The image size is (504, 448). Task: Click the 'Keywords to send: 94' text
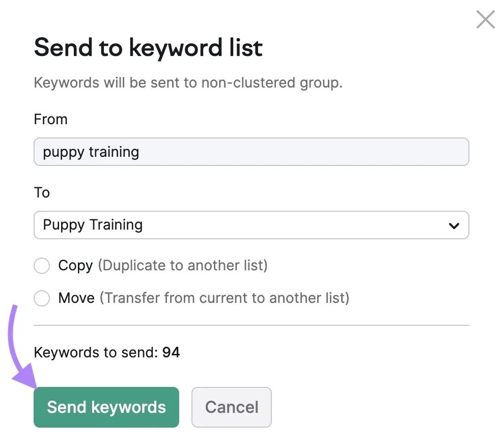coord(107,352)
